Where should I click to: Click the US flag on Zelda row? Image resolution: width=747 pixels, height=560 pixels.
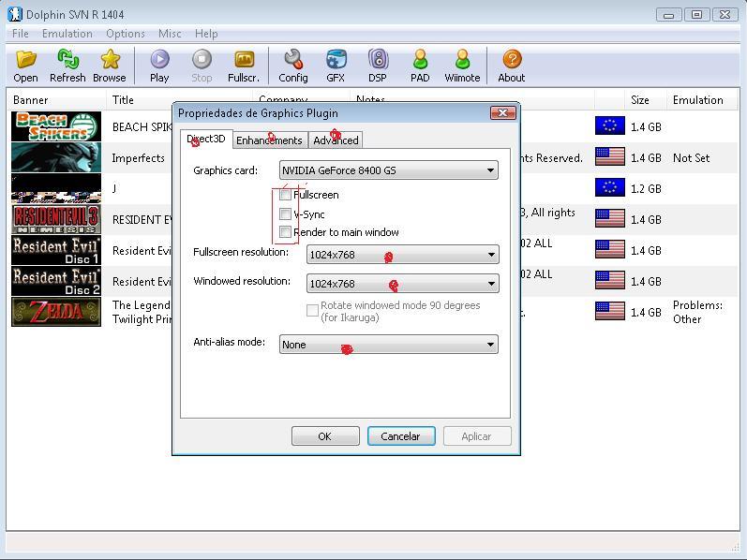pyautogui.click(x=610, y=312)
